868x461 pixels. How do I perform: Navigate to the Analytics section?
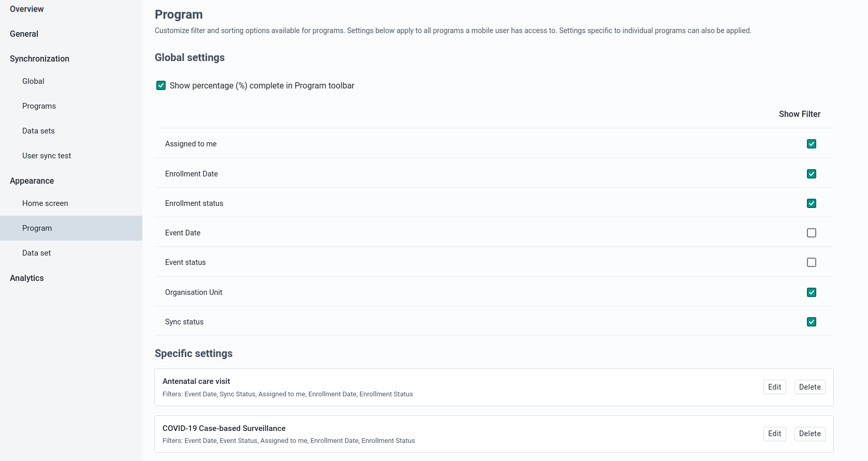tap(26, 278)
